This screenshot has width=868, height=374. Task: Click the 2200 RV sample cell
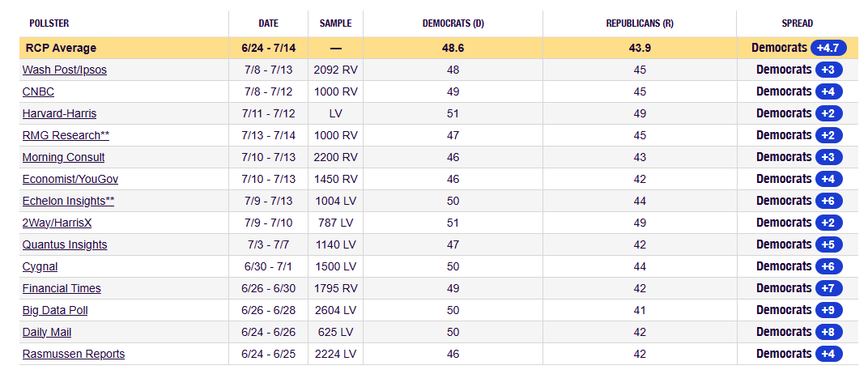[x=335, y=158]
